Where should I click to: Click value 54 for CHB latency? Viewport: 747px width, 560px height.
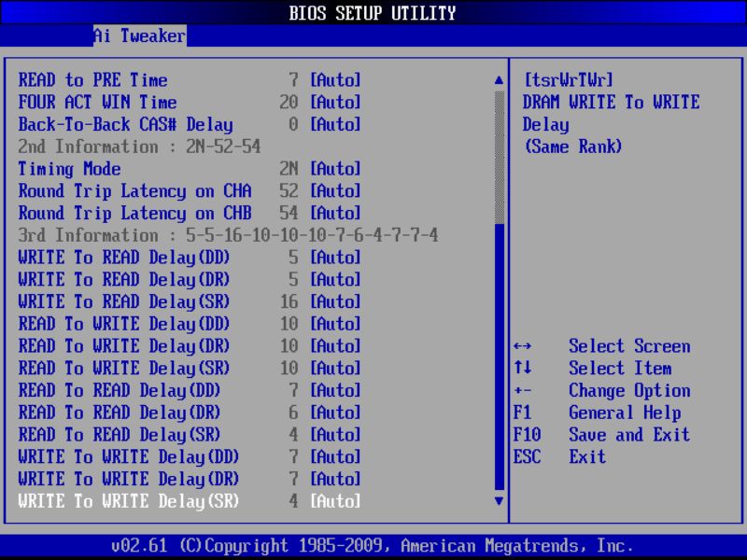pyautogui.click(x=289, y=213)
